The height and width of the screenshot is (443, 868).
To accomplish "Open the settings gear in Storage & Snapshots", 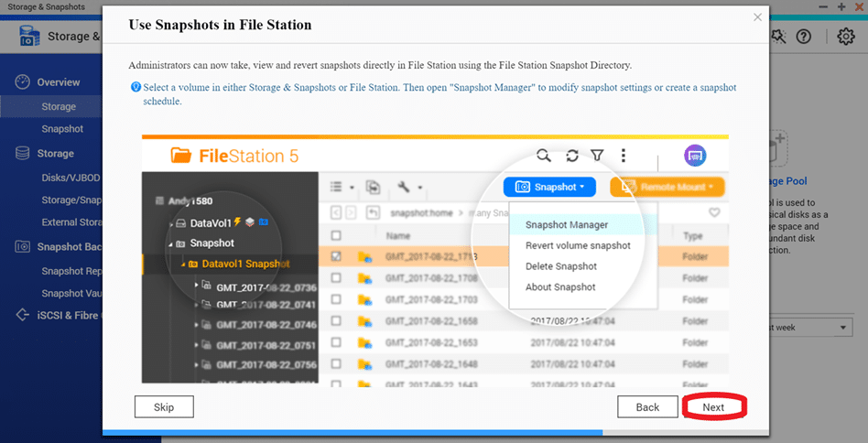I will [846, 37].
